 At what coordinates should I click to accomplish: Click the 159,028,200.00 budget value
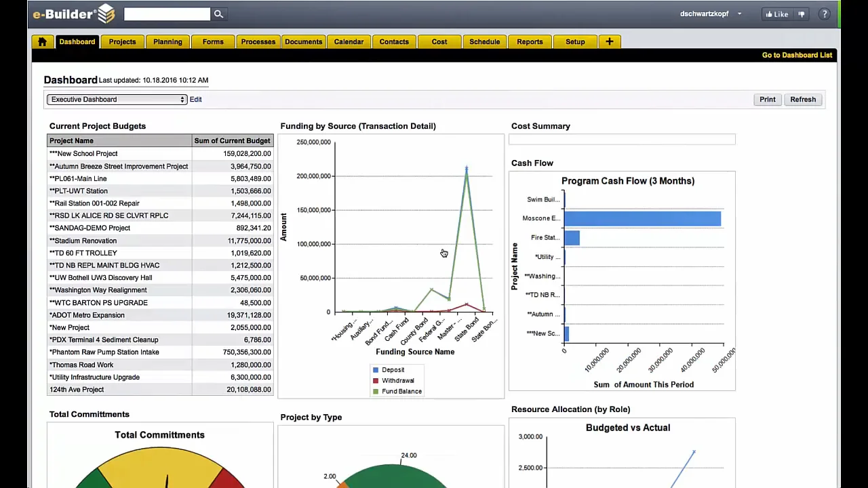247,154
